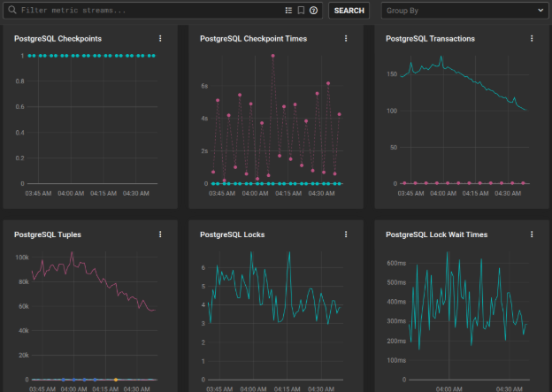Click the bookmark icon in filter bar

pos(301,11)
